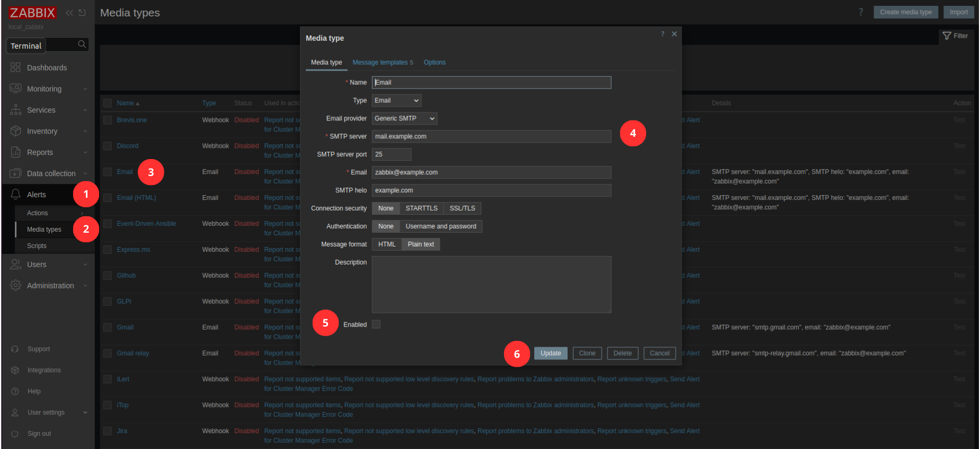Click the Filter funnel icon
This screenshot has height=449, width=980.
pos(947,36)
